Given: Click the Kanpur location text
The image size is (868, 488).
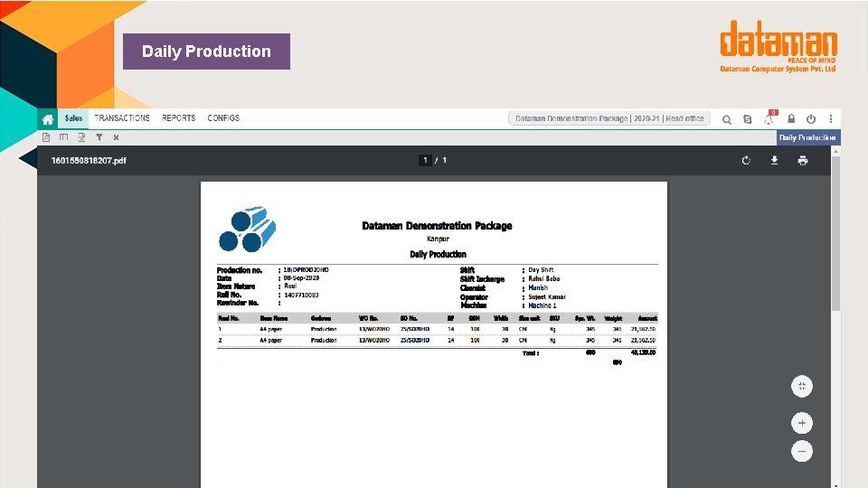Looking at the screenshot, I should [x=438, y=239].
